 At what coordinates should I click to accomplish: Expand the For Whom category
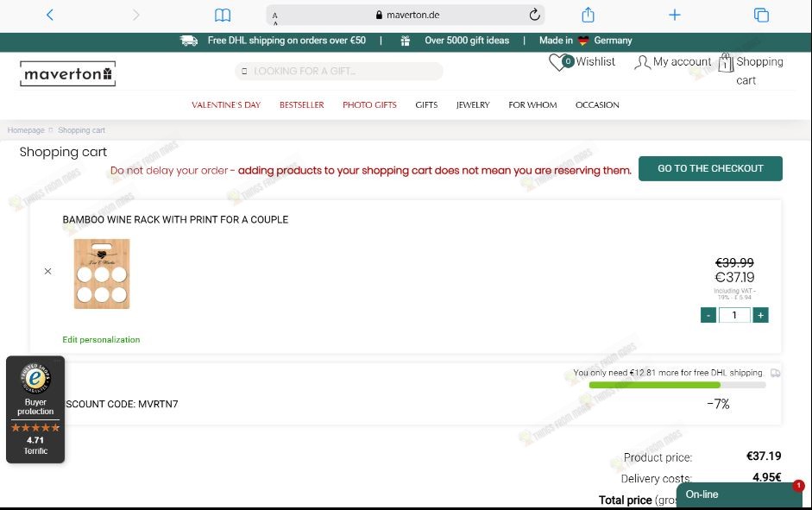[x=532, y=105]
